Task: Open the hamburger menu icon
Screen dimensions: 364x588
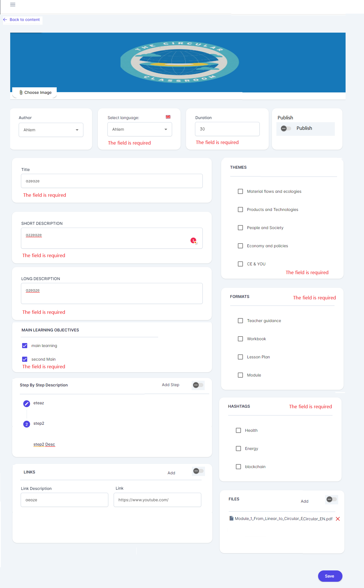Action: (x=13, y=5)
